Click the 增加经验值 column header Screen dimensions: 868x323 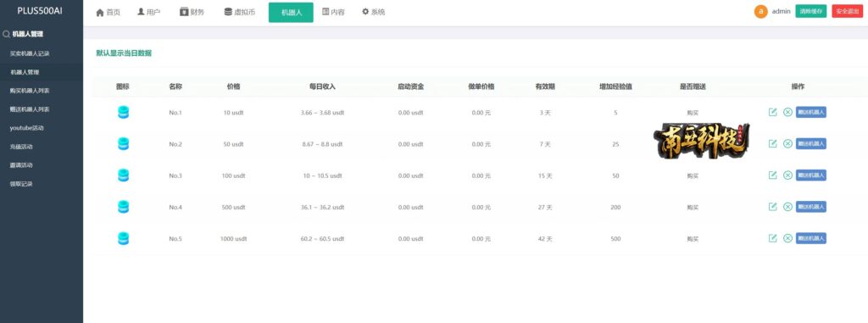615,87
